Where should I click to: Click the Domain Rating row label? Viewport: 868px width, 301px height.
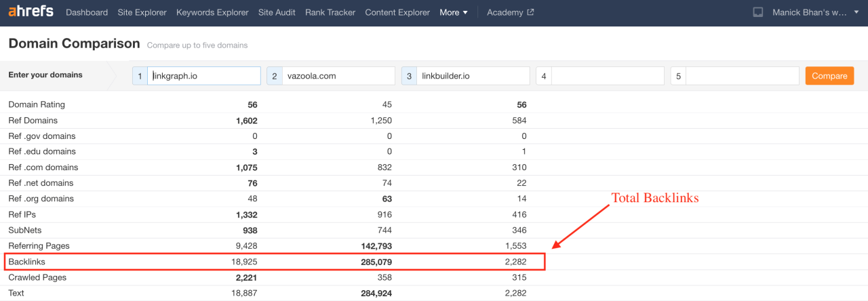(37, 105)
